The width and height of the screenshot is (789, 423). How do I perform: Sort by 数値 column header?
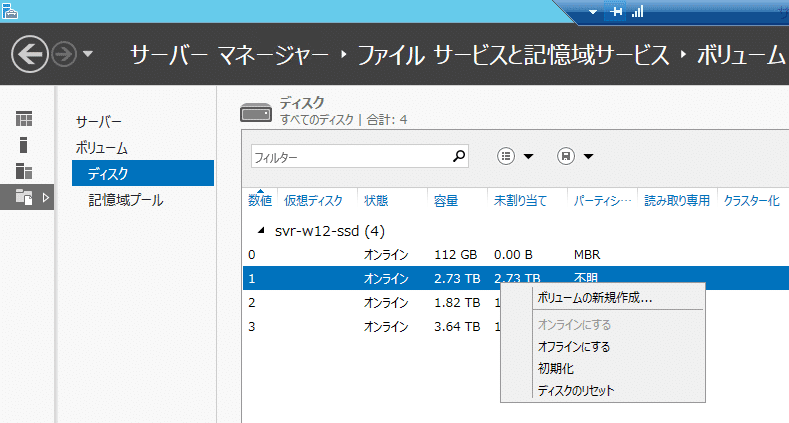pos(260,201)
